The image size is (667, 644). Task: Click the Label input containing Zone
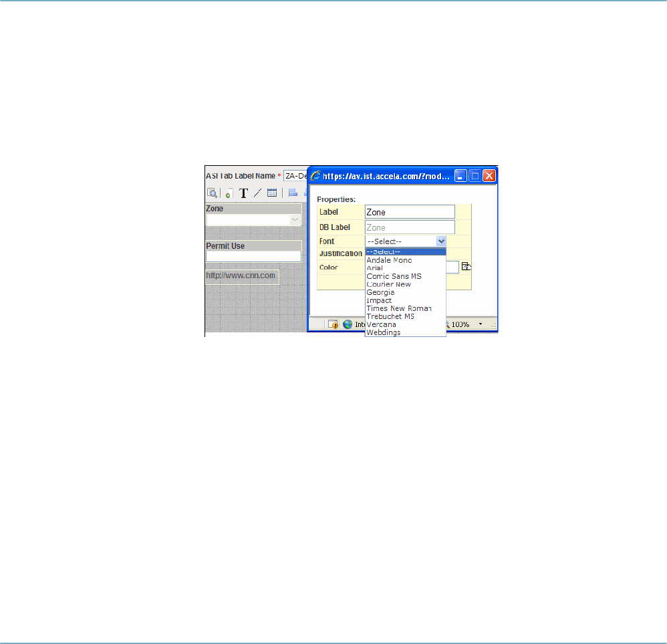pyautogui.click(x=410, y=212)
